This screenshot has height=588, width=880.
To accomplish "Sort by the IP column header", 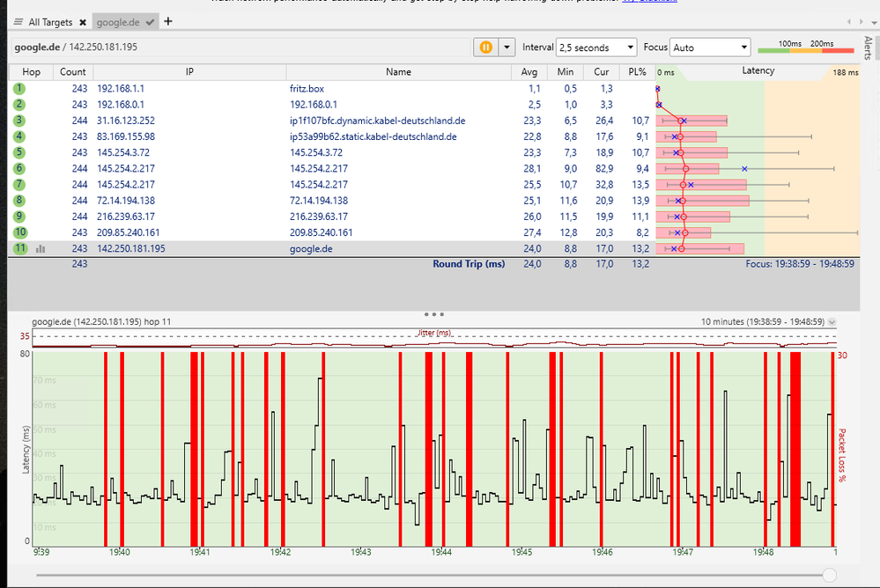I will pos(189,72).
